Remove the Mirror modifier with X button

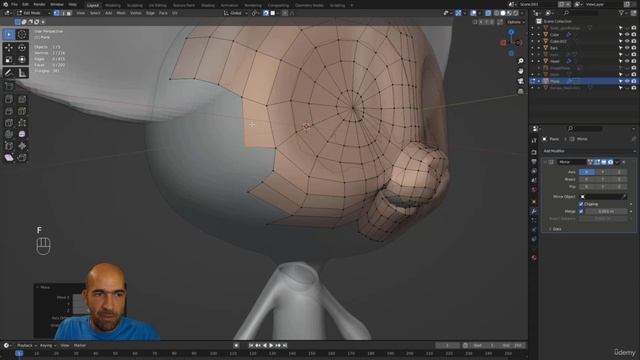point(624,162)
